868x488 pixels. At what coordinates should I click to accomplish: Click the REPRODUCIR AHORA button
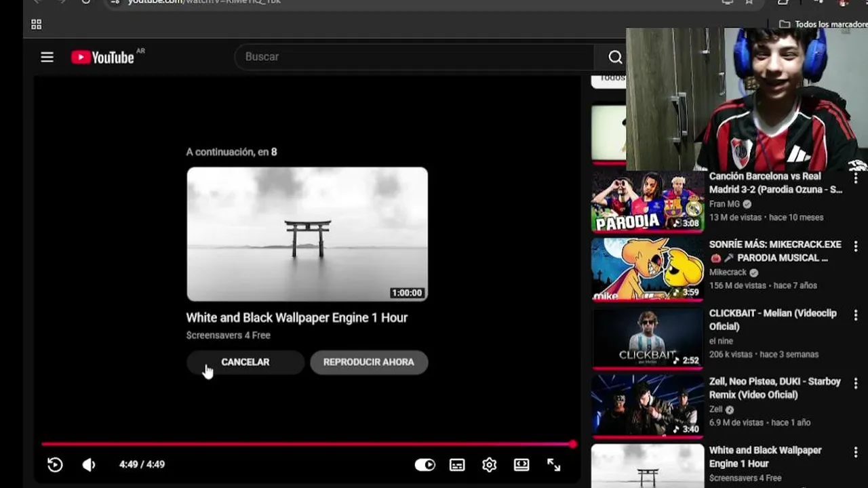coord(369,362)
